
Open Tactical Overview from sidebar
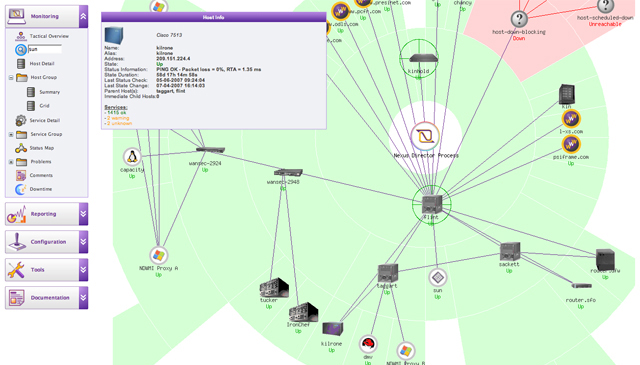pyautogui.click(x=49, y=36)
